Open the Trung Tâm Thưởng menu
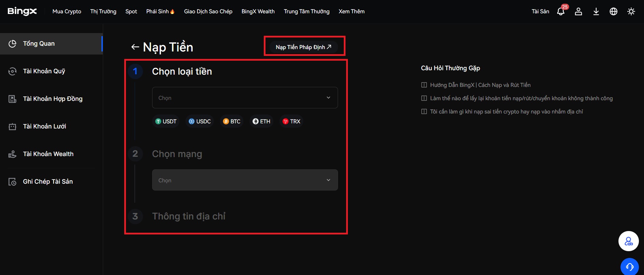 [x=307, y=11]
